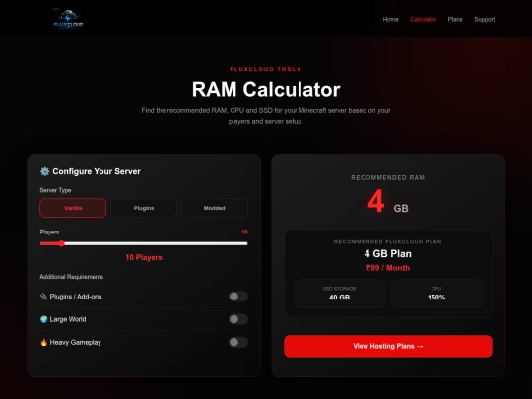Open the Support nav link
Image resolution: width=532 pixels, height=399 pixels.
(x=484, y=20)
